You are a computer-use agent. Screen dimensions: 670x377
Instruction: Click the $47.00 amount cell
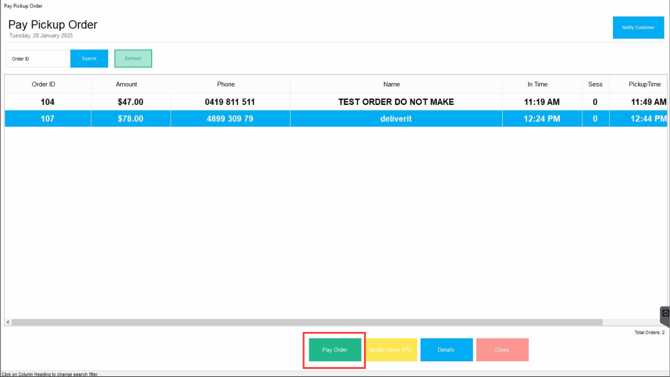pyautogui.click(x=130, y=102)
